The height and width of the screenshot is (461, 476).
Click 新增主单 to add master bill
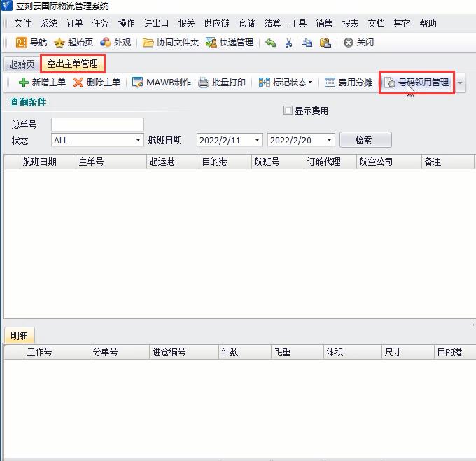coord(42,83)
